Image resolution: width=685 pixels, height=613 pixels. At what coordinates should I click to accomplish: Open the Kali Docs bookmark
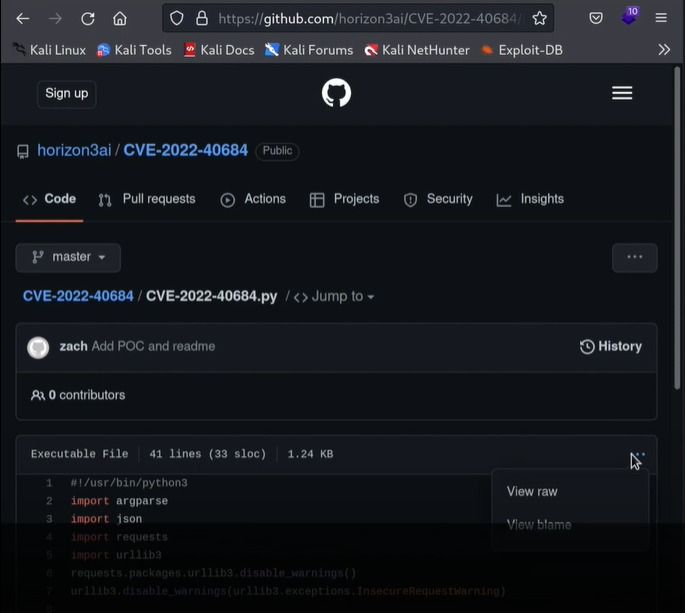219,50
